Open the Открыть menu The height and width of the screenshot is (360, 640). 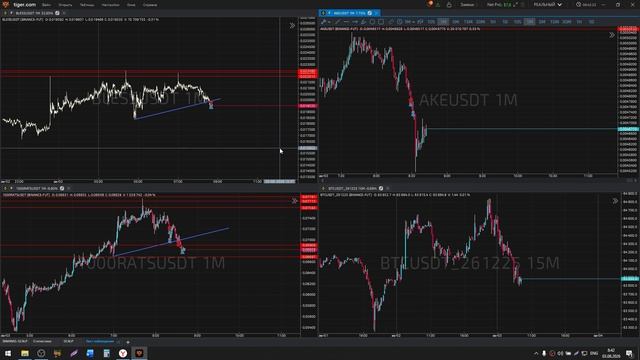click(x=65, y=5)
